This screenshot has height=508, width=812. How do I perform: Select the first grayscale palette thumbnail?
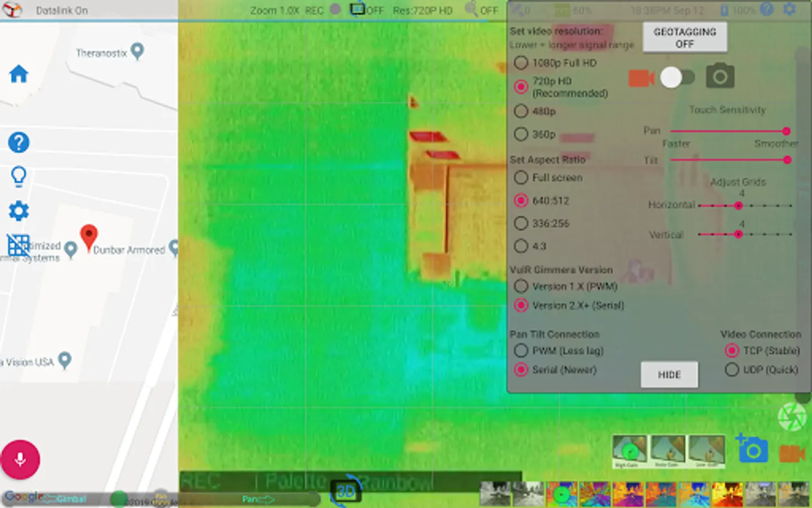pyautogui.click(x=495, y=494)
